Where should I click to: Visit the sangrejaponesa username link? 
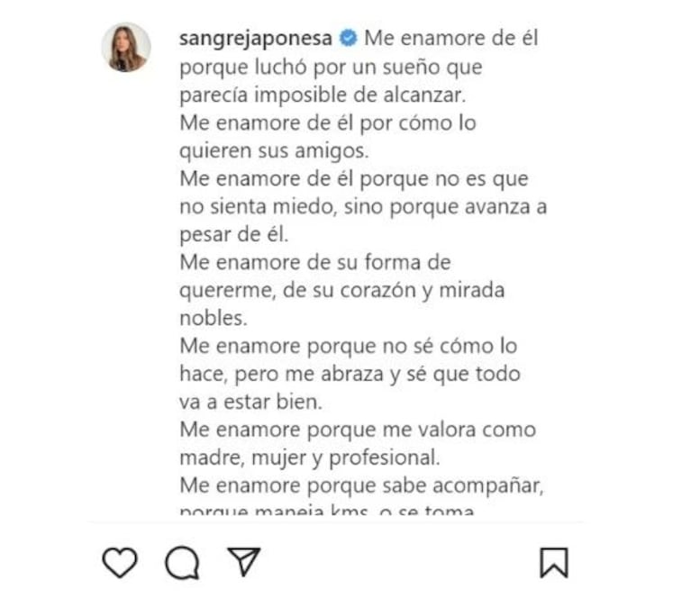(x=256, y=39)
